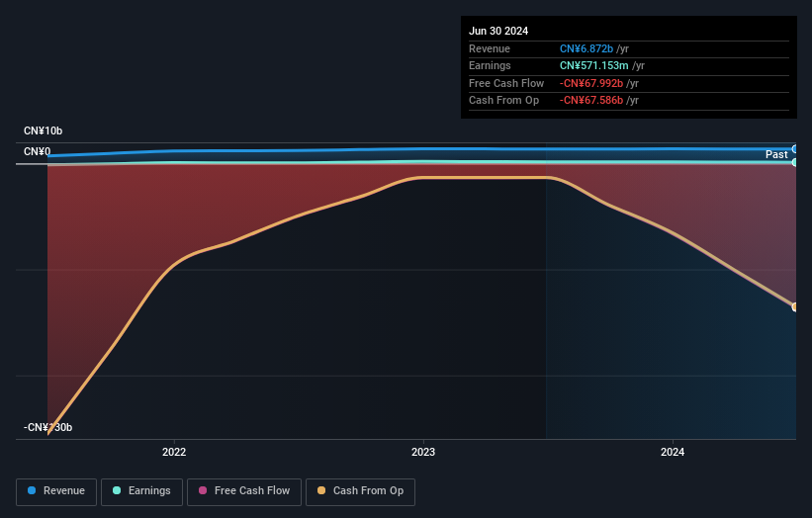Click the CN¥0 y-axis label
The image size is (812, 518).
click(x=38, y=151)
